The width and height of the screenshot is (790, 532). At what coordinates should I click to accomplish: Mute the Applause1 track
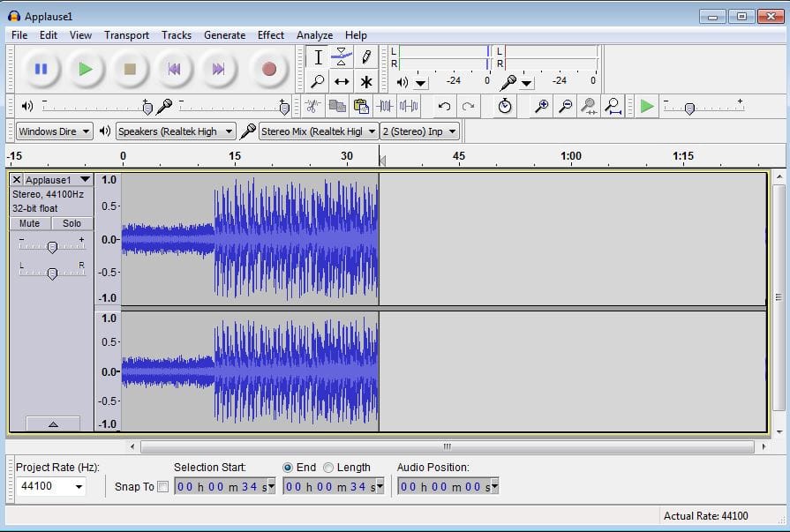[30, 223]
